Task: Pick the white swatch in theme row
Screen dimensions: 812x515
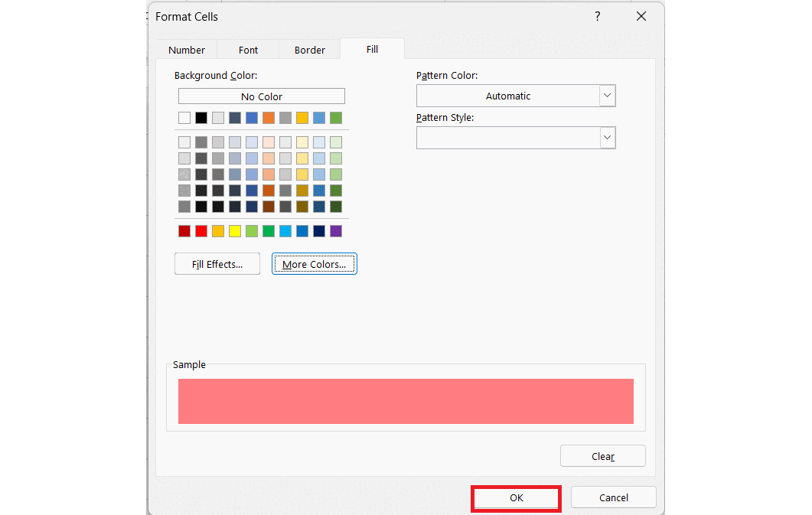Action: tap(184, 118)
